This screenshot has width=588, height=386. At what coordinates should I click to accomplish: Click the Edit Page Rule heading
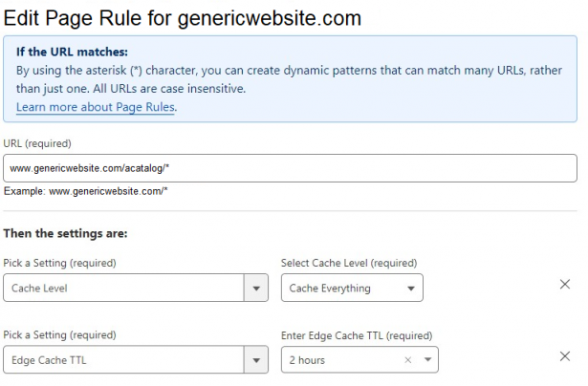pos(184,16)
